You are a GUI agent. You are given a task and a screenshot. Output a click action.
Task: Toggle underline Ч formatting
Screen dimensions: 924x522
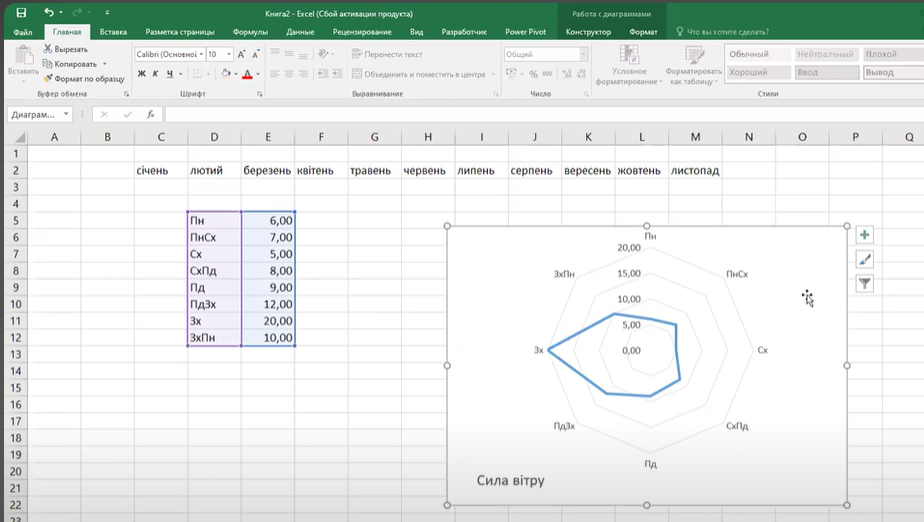coord(170,74)
